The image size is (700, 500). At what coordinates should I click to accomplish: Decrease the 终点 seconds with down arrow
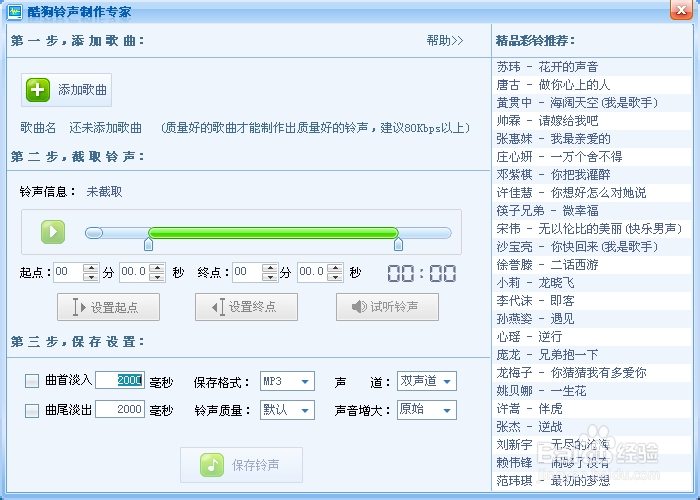tap(335, 277)
